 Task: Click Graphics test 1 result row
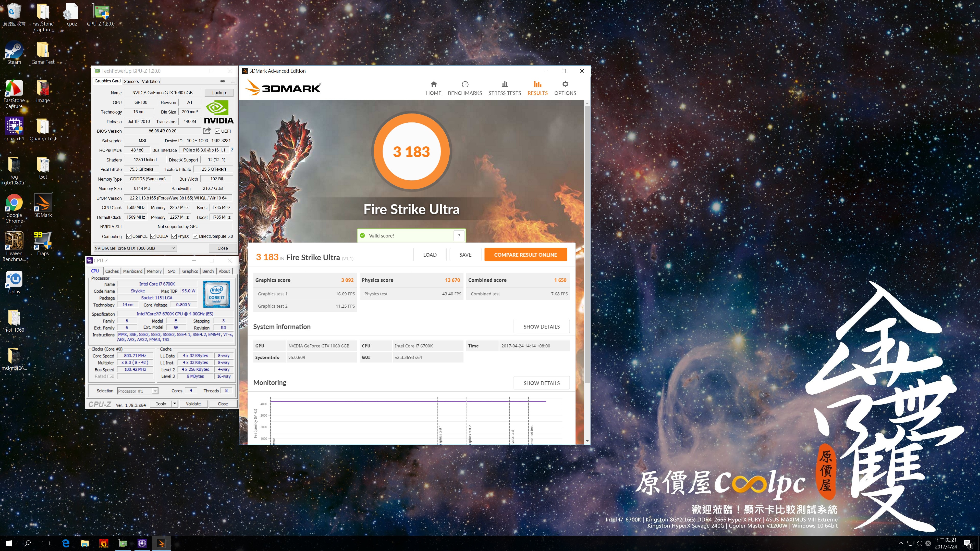pyautogui.click(x=305, y=294)
